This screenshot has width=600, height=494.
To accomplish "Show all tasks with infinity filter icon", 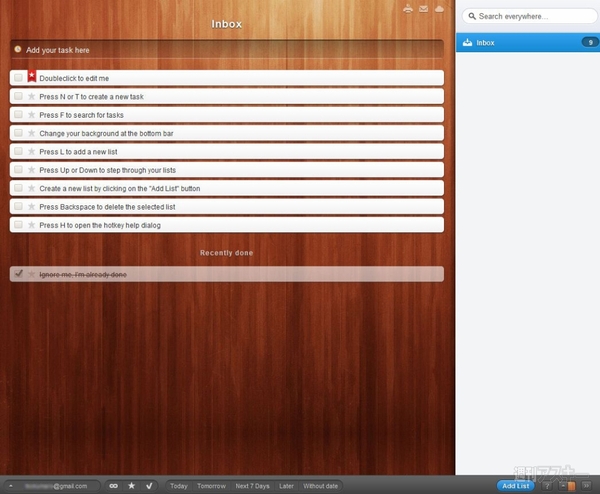I will click(x=114, y=486).
